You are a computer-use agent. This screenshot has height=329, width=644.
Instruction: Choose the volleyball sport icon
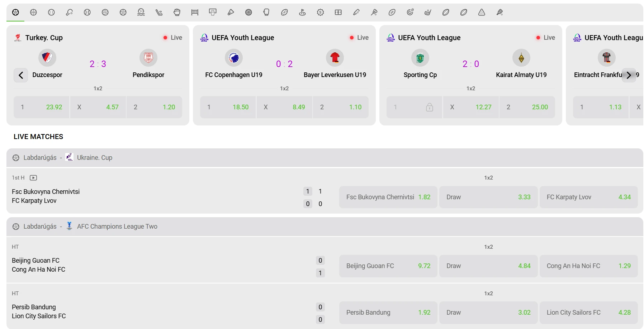click(105, 12)
